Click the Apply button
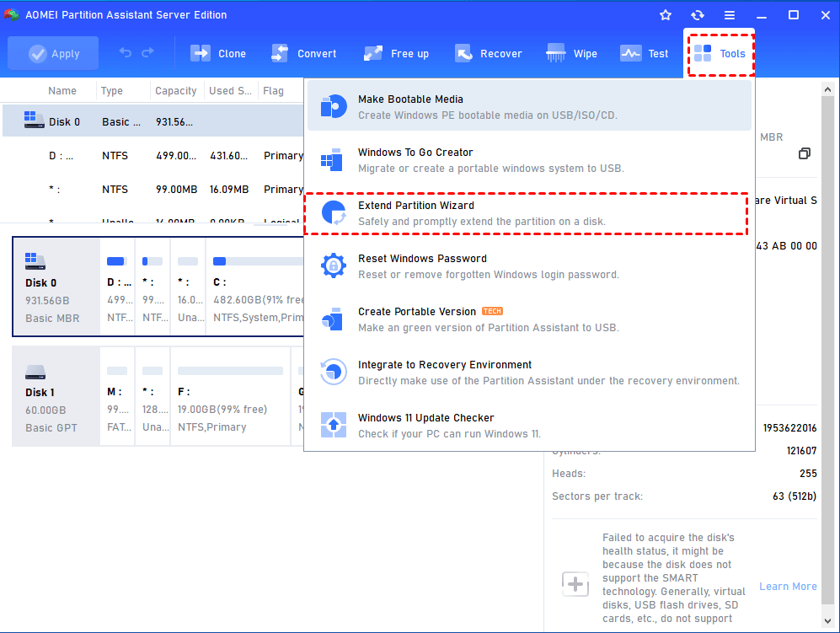 (x=53, y=53)
